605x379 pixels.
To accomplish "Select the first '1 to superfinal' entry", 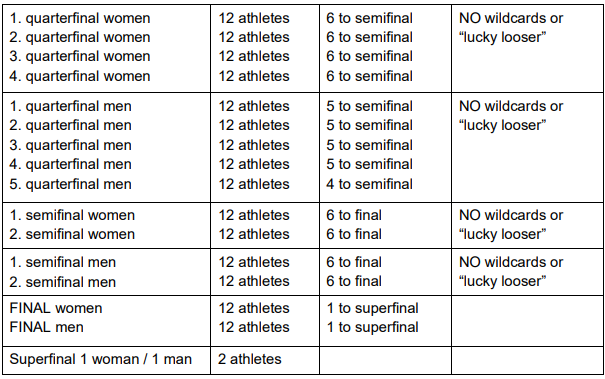I will tap(372, 308).
